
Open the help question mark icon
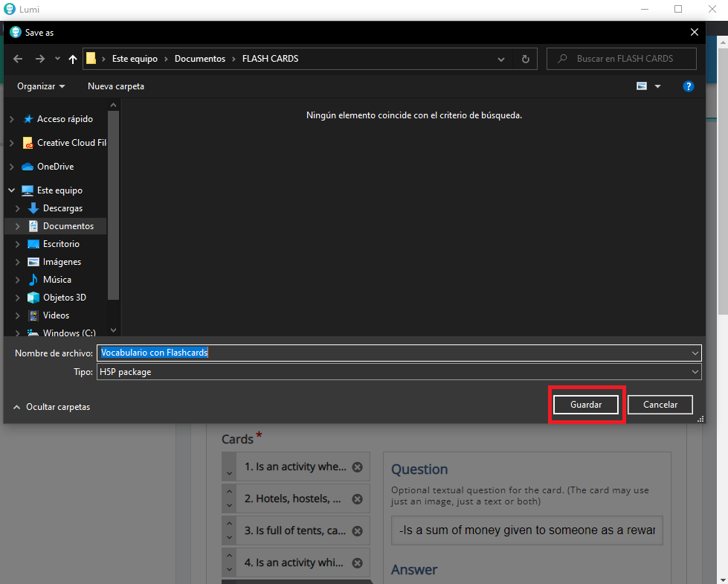pos(688,86)
